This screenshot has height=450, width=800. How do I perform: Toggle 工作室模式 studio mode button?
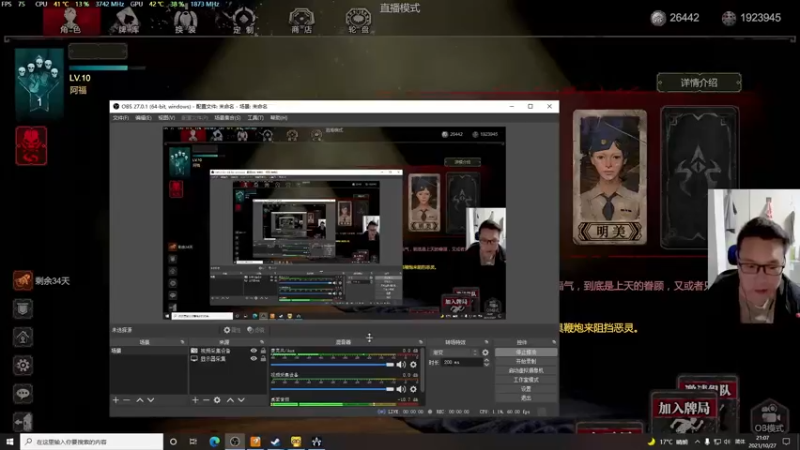(526, 380)
